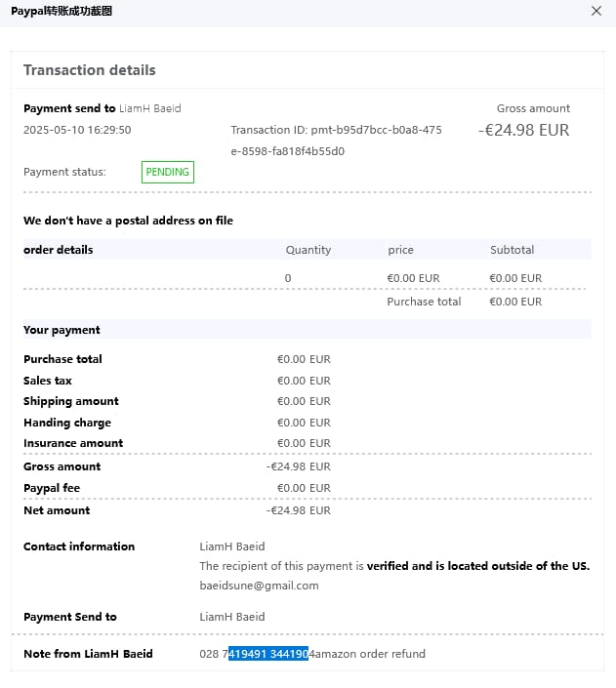Click the Paypal fee row label
This screenshot has width=616, height=688.
pos(52,488)
